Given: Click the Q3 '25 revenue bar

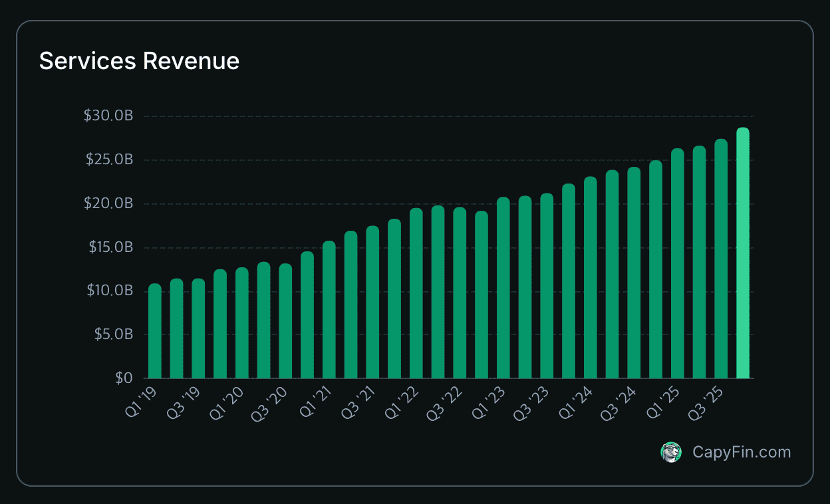Looking at the screenshot, I should 721,259.
